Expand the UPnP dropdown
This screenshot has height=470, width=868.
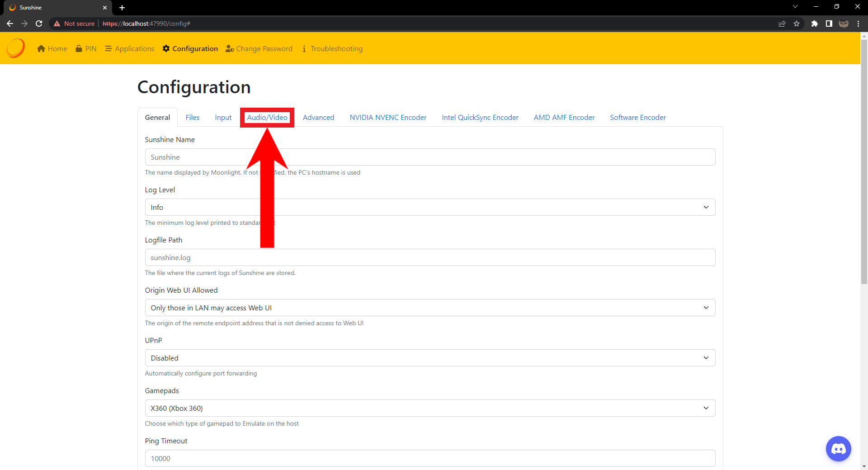(x=430, y=358)
